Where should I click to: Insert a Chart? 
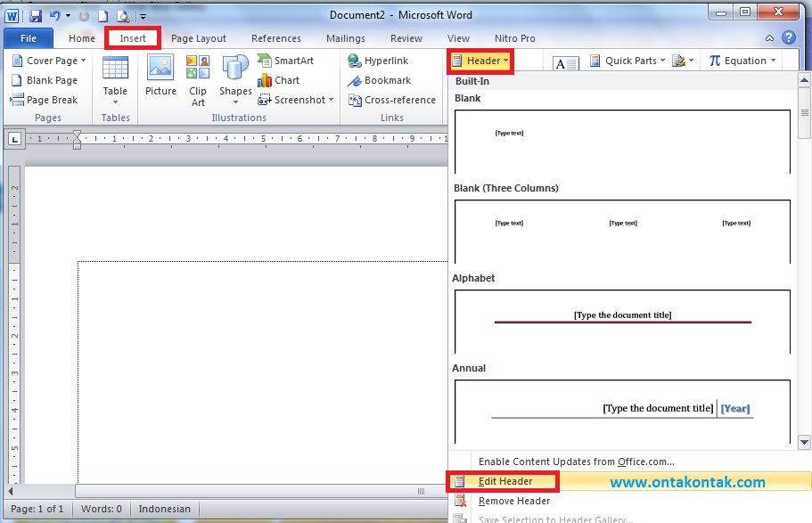click(279, 80)
